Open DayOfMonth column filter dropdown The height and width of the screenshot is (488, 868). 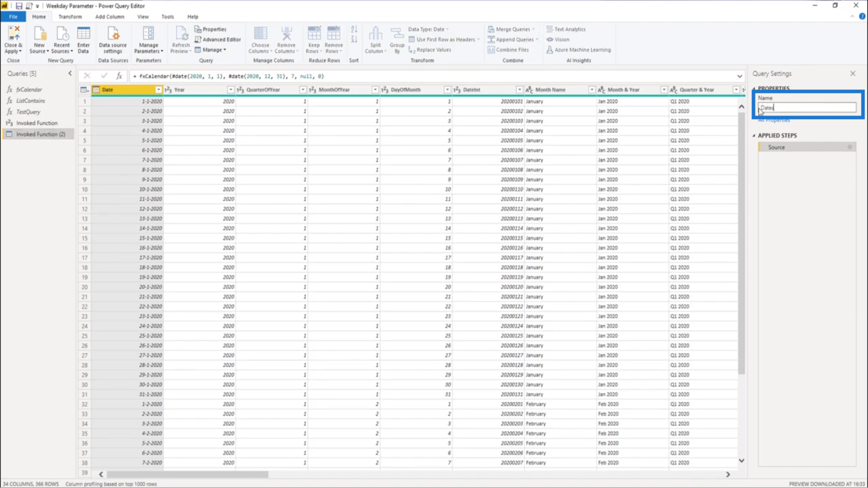coord(447,90)
